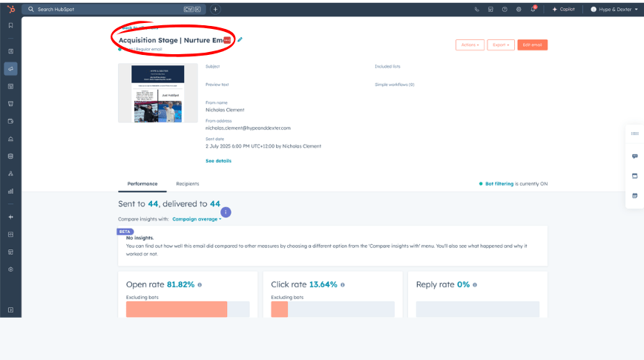Open the Campaign average comparison dropdown
This screenshot has height=360, width=644.
197,219
